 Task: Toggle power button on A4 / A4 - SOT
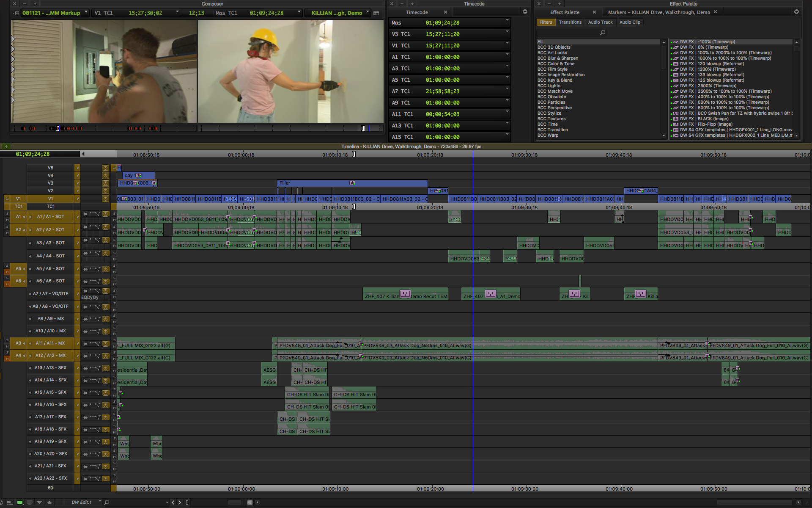(x=105, y=254)
